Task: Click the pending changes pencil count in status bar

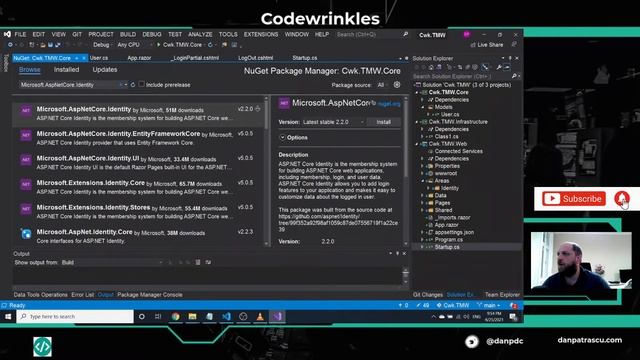Action: pos(423,305)
